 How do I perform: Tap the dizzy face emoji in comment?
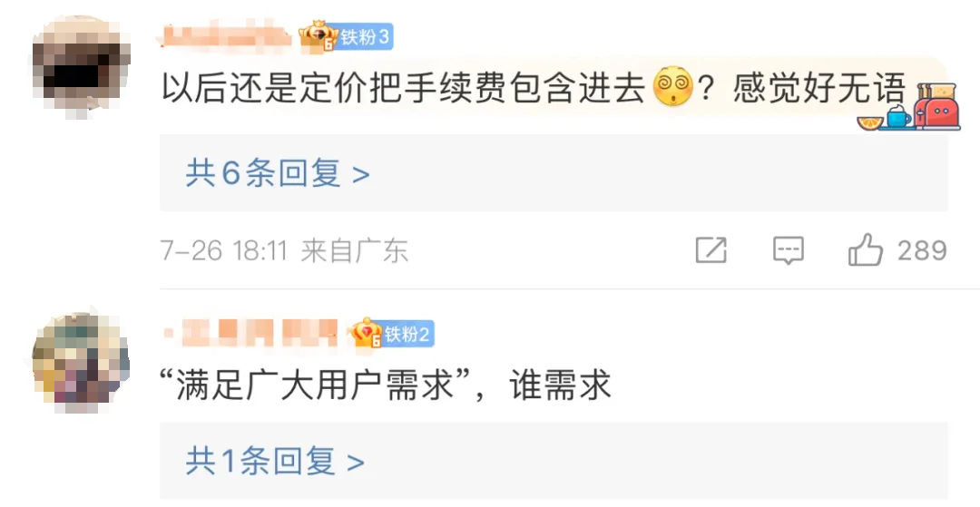pyautogui.click(x=672, y=86)
